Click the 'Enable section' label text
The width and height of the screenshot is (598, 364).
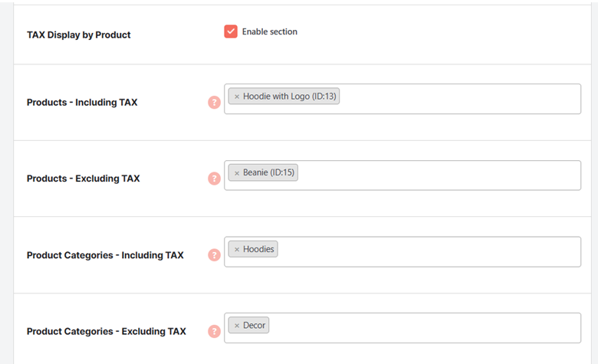(x=270, y=31)
